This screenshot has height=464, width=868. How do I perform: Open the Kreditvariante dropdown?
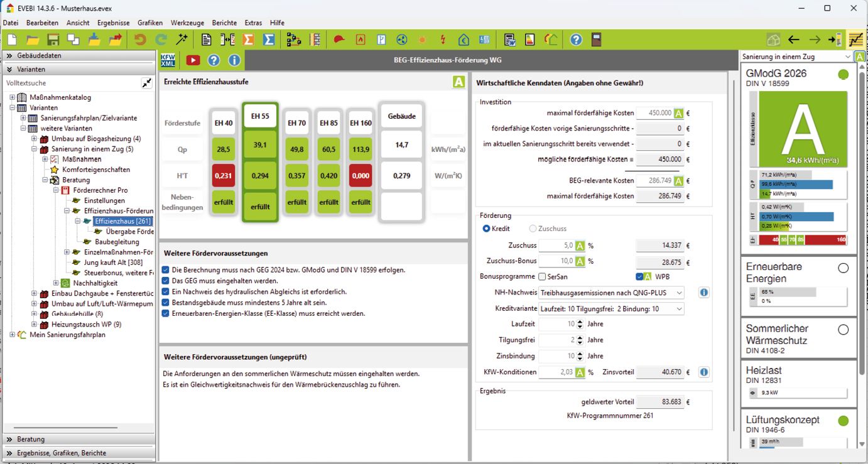[x=612, y=309]
